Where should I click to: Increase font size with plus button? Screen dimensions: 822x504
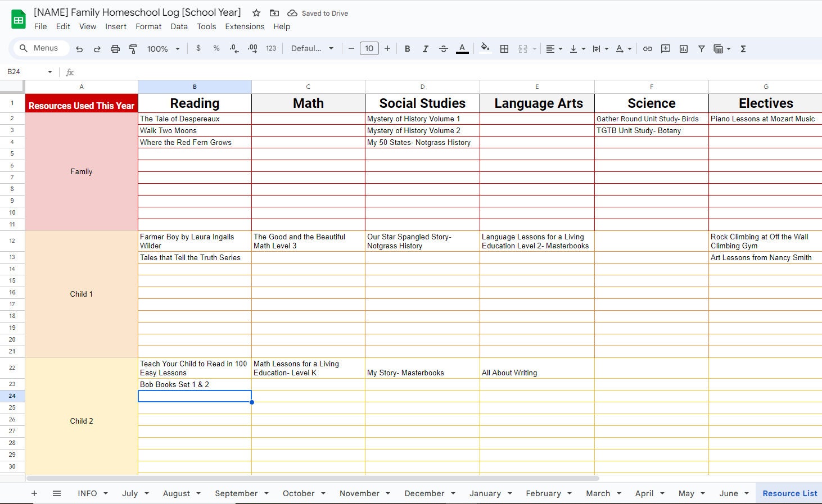387,49
